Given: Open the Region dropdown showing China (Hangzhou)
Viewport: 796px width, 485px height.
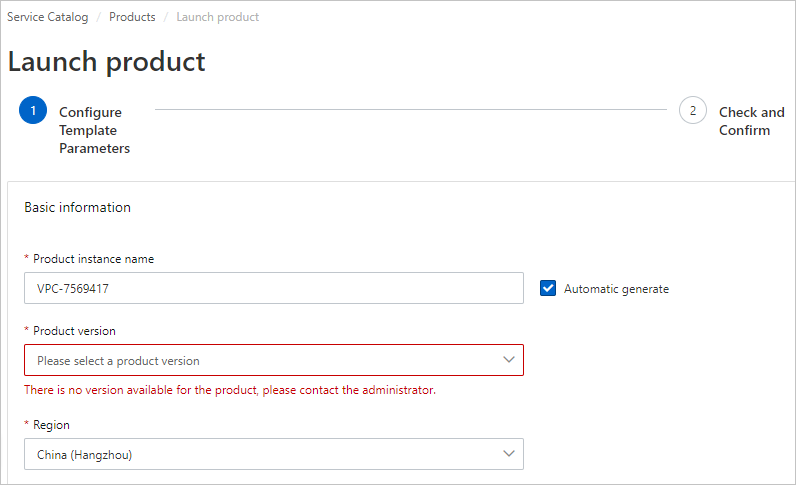Looking at the screenshot, I should [274, 454].
